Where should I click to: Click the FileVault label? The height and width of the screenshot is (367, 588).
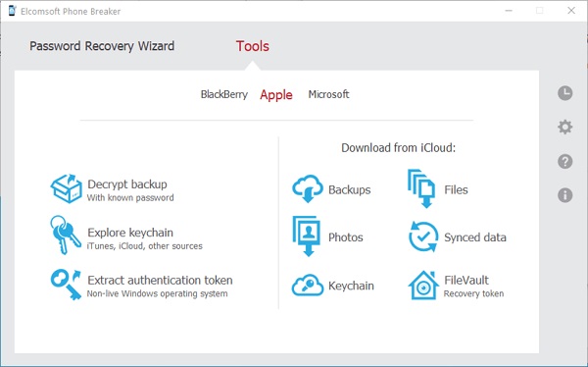tap(466, 281)
